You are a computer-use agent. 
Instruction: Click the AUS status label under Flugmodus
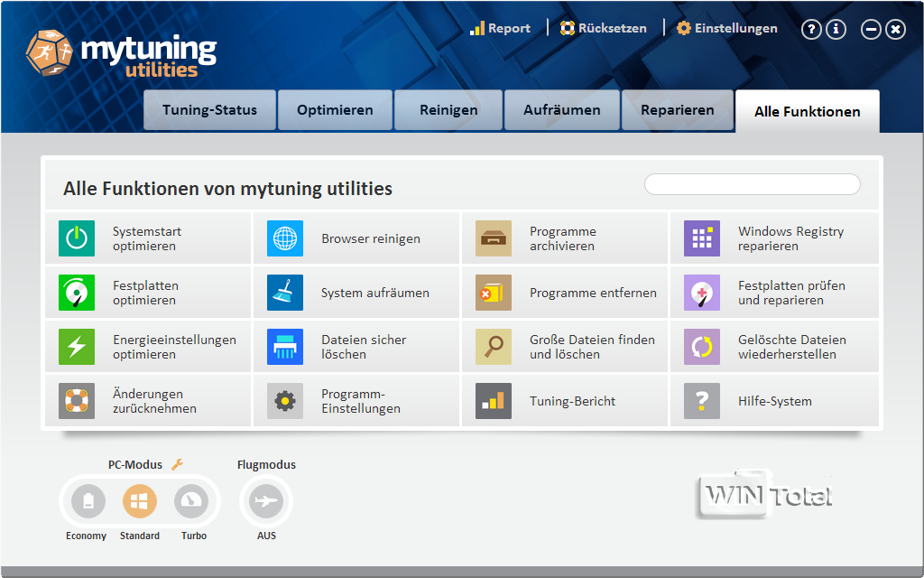(x=266, y=536)
